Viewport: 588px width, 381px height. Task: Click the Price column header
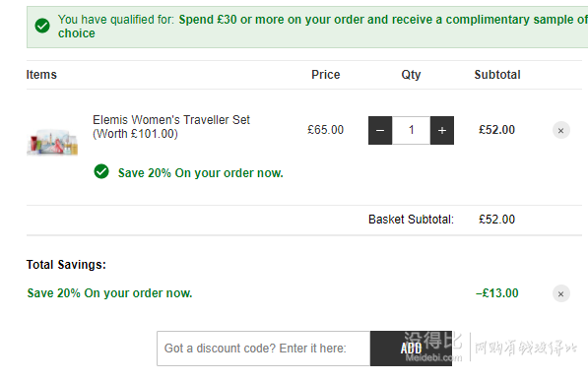coord(325,75)
